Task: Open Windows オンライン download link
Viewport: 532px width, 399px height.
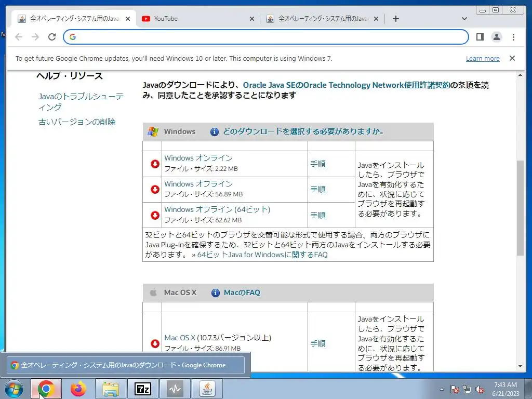Action: coord(198,158)
